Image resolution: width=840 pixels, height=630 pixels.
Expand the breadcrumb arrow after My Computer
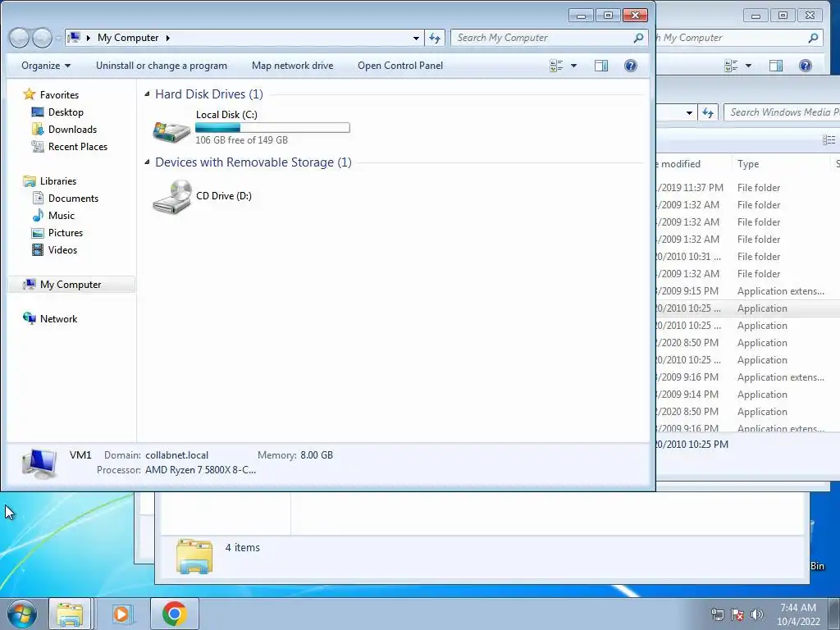(x=167, y=38)
